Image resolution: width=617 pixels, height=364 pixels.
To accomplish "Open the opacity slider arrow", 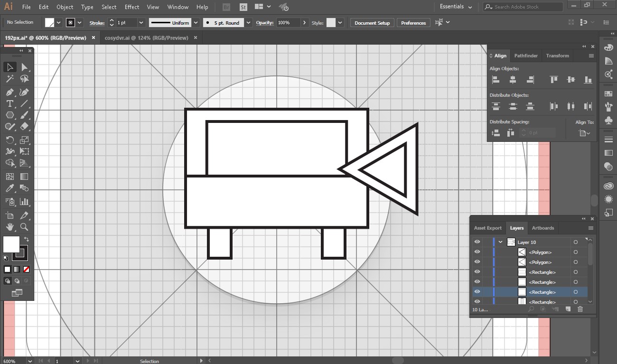I will point(304,23).
